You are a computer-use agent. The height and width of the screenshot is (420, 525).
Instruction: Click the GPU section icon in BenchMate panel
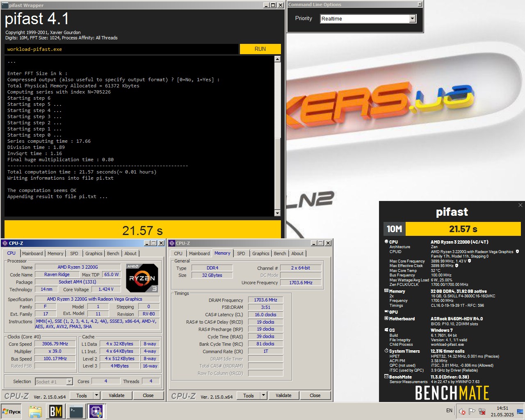(x=386, y=312)
